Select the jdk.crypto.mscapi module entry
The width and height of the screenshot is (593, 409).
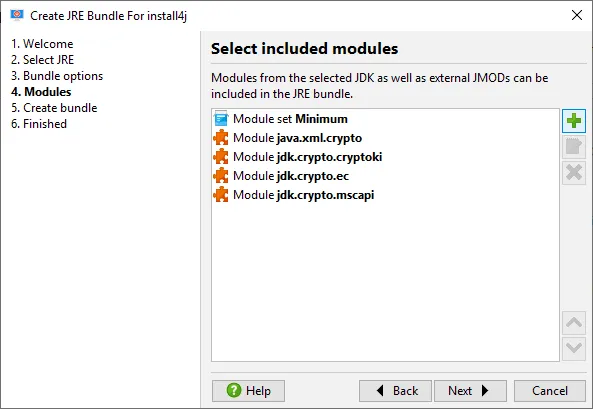pyautogui.click(x=294, y=195)
